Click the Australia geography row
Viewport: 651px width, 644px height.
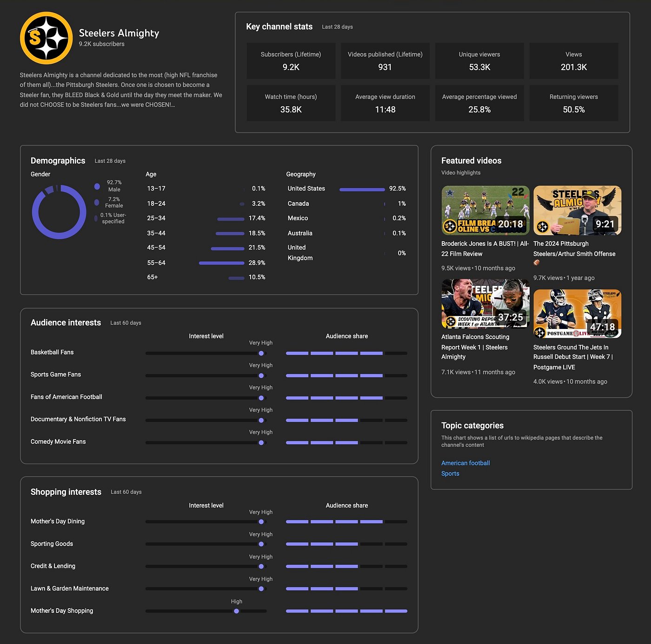(x=346, y=233)
